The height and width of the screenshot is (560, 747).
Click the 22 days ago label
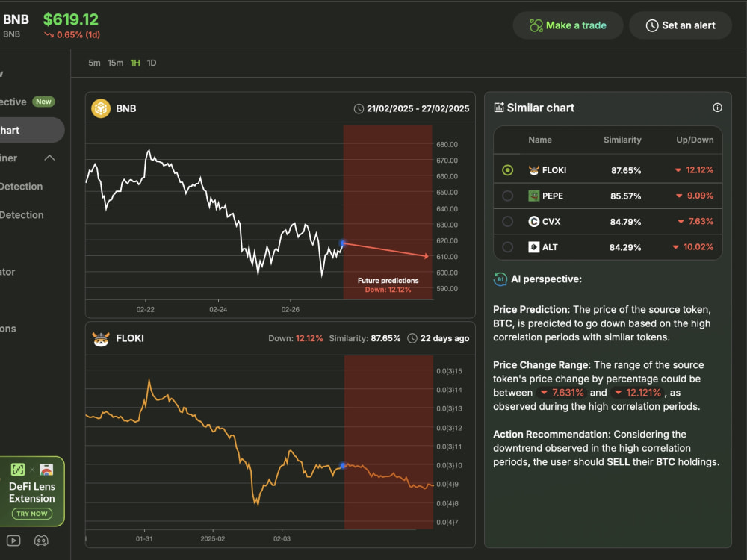pos(444,338)
